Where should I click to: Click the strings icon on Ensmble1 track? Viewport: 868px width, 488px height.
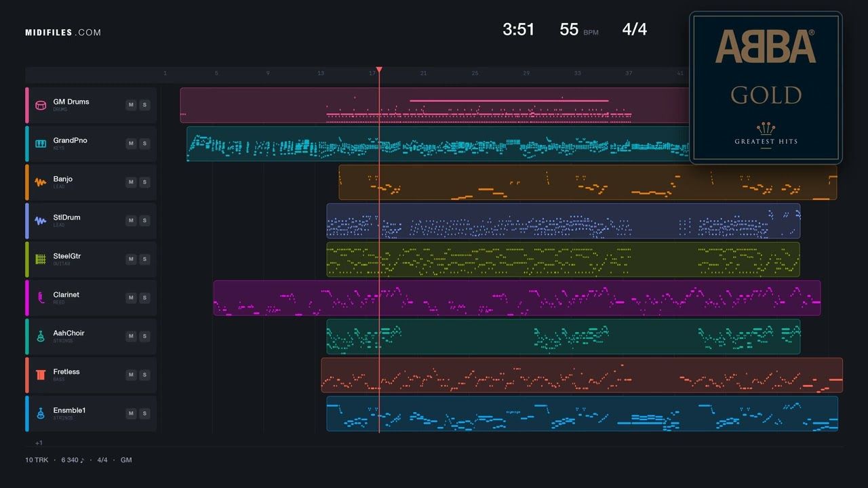tap(41, 414)
